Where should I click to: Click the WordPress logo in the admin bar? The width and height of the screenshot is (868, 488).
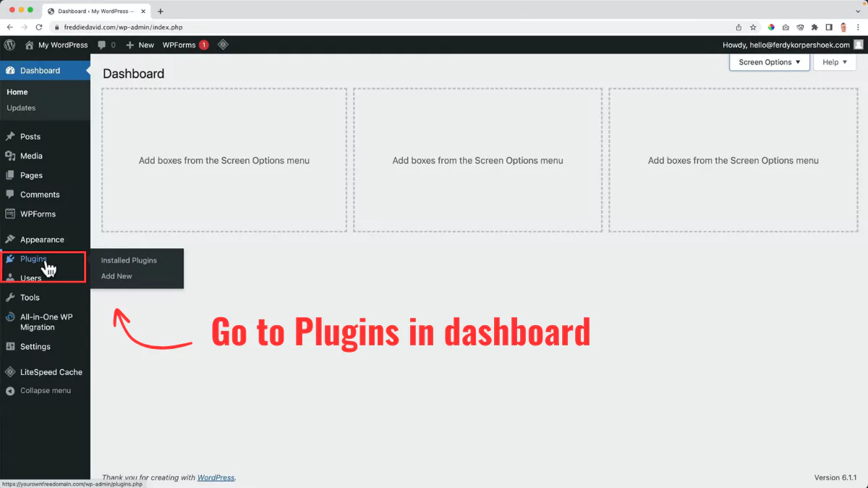pyautogui.click(x=9, y=44)
